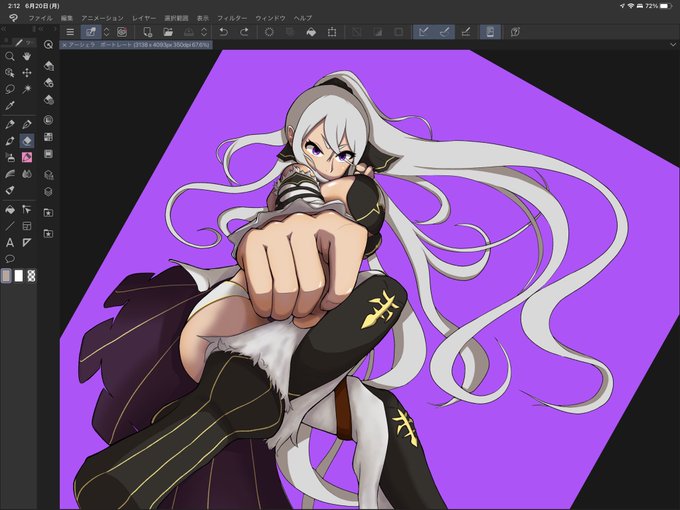Open the ファイル menu
Image resolution: width=680 pixels, height=510 pixels.
pyautogui.click(x=40, y=18)
